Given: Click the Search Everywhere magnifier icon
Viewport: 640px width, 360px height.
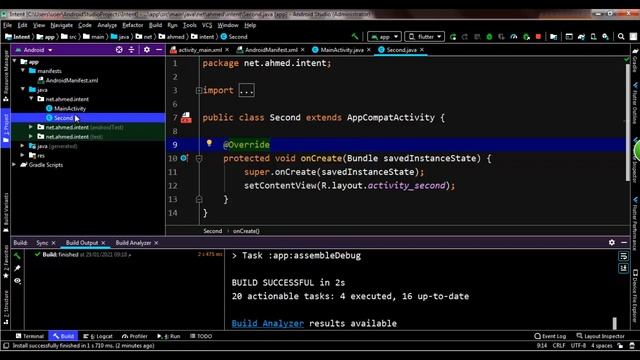Looking at the screenshot, I should pyautogui.click(x=621, y=37).
